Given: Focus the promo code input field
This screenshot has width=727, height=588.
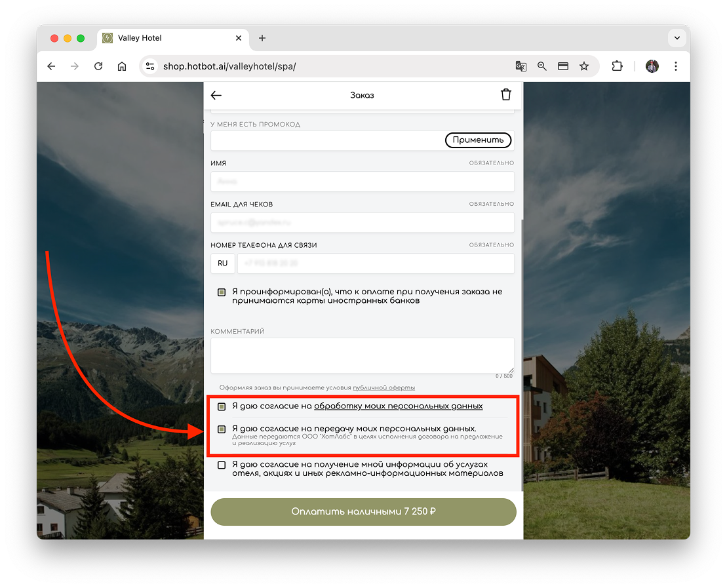Looking at the screenshot, I should (327, 140).
